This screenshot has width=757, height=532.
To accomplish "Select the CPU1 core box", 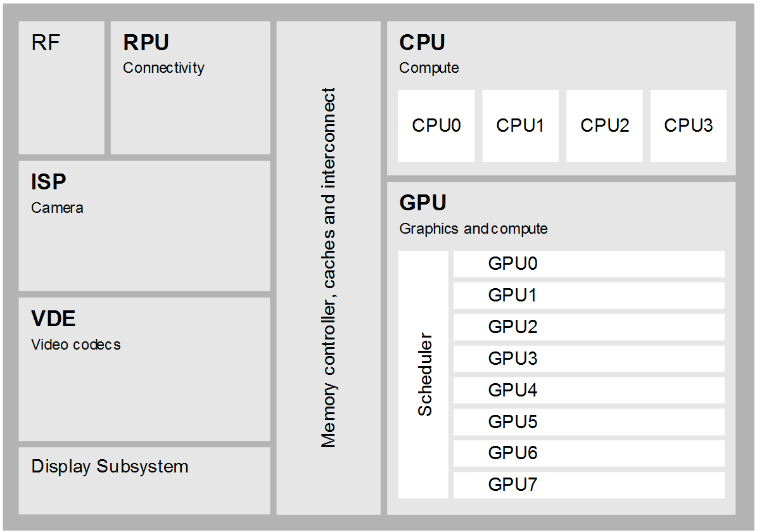I will [520, 125].
